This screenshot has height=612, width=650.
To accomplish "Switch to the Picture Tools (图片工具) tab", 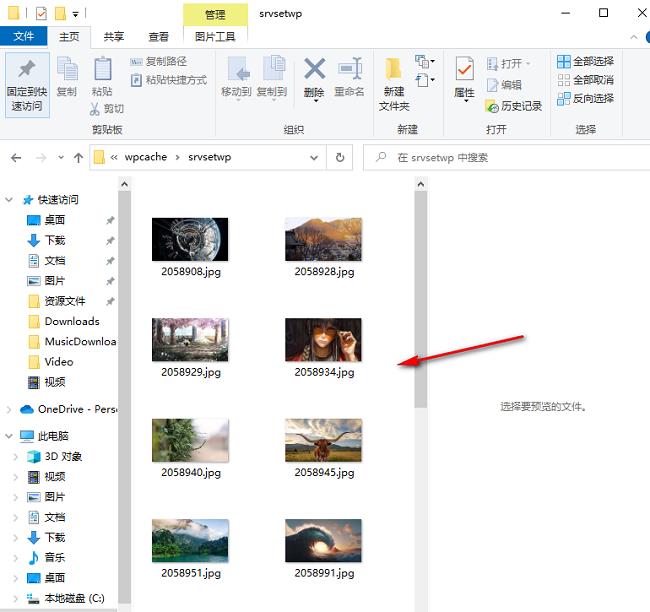I will (x=215, y=37).
